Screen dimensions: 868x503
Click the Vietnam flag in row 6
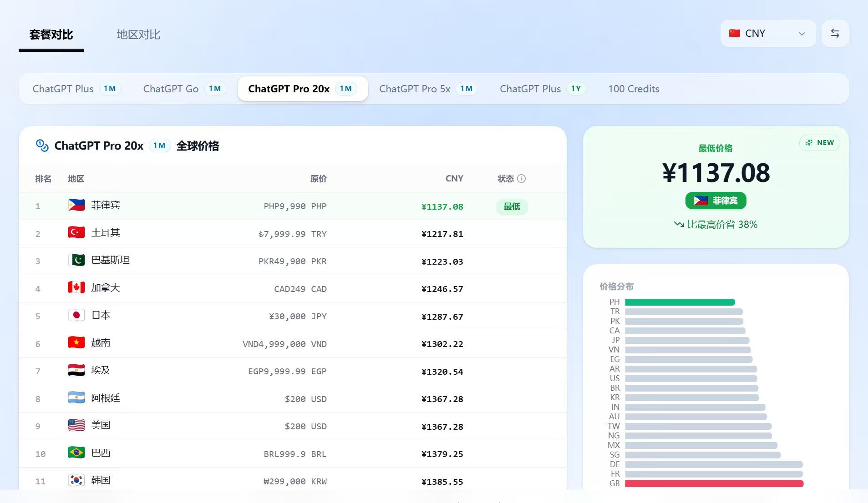tap(76, 343)
